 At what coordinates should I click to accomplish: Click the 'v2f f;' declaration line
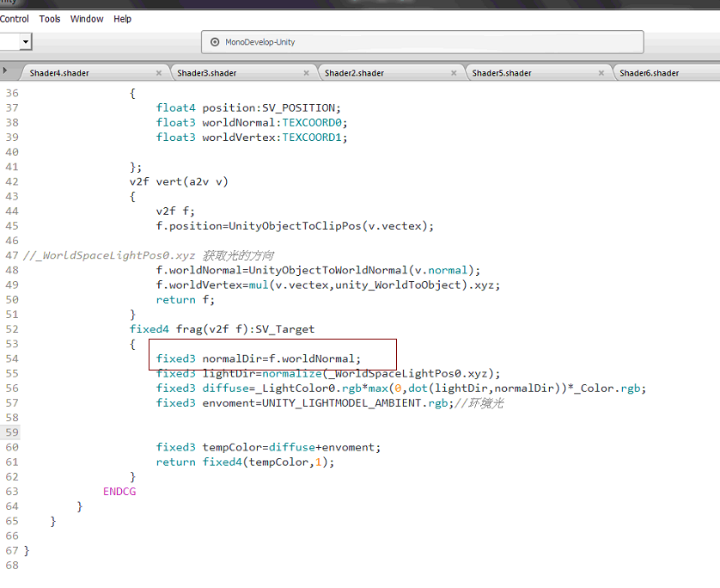click(175, 211)
